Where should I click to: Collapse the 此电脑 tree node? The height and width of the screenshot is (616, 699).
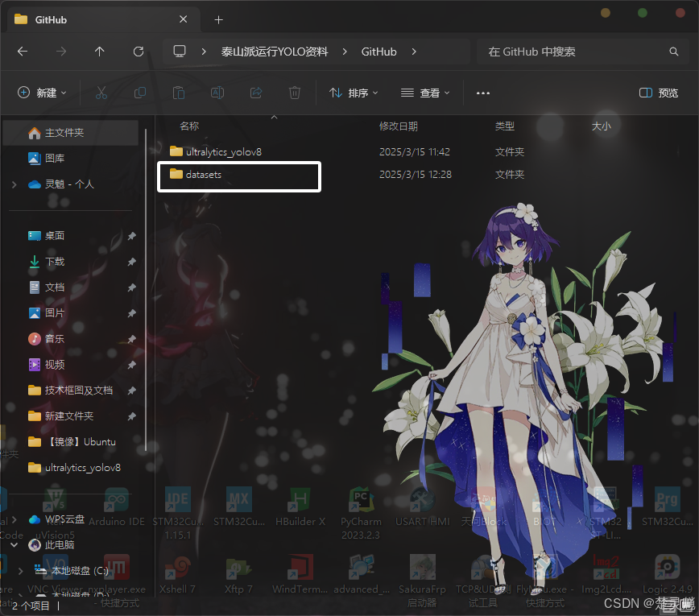14,544
